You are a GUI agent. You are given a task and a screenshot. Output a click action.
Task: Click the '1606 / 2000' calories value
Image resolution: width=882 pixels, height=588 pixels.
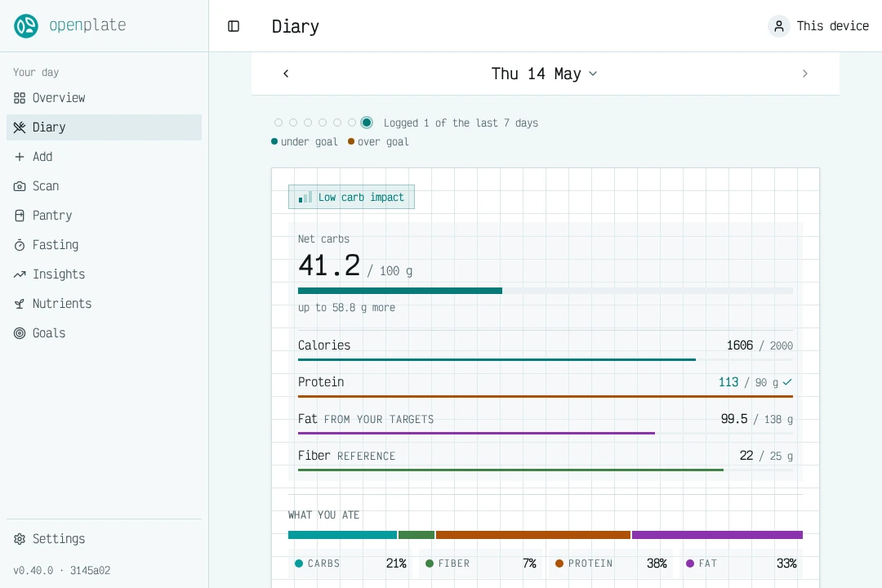click(x=759, y=345)
